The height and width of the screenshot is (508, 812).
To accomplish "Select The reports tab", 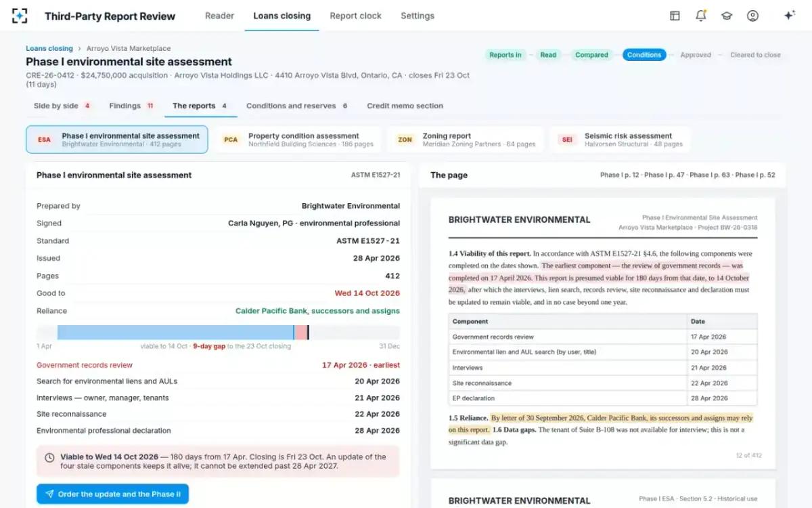I will (x=200, y=106).
